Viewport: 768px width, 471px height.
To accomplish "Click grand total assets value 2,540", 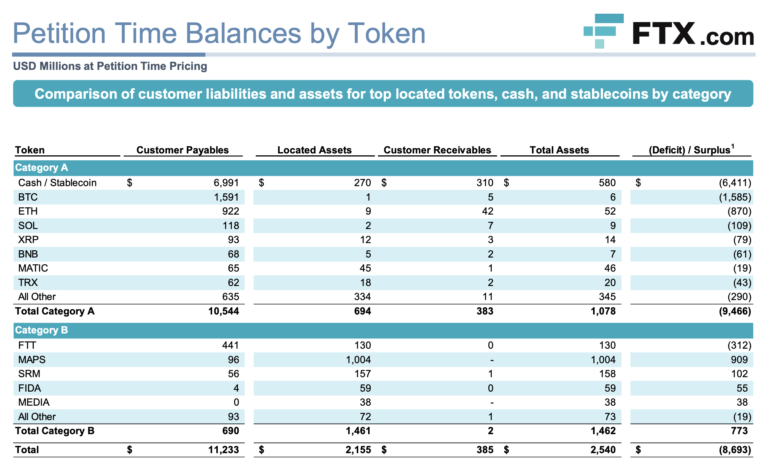I will (x=603, y=449).
